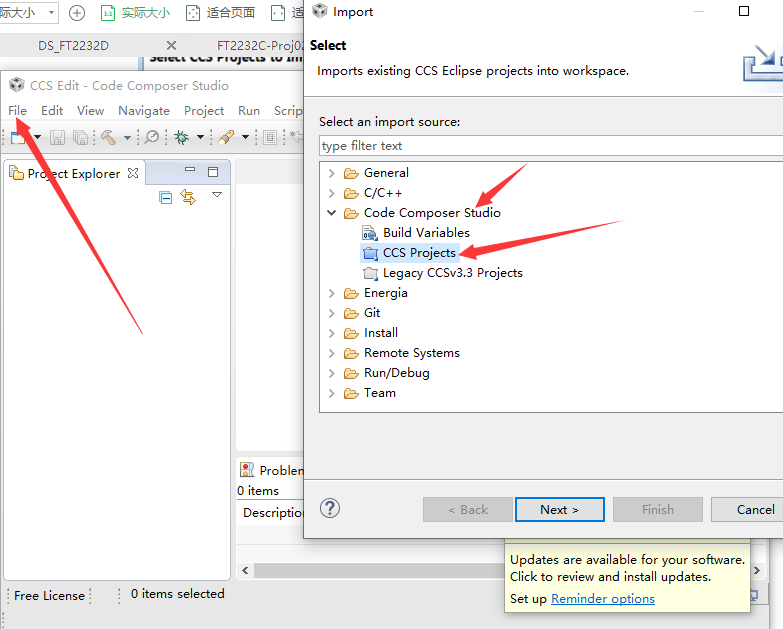Close the Project Explorer view
783x629 pixels.
click(x=133, y=173)
